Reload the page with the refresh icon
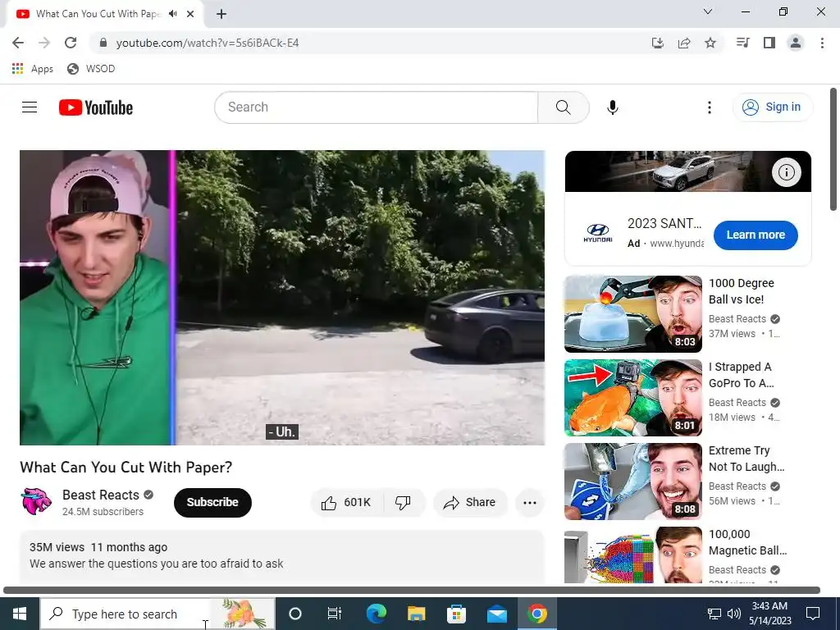The width and height of the screenshot is (840, 630). [71, 43]
